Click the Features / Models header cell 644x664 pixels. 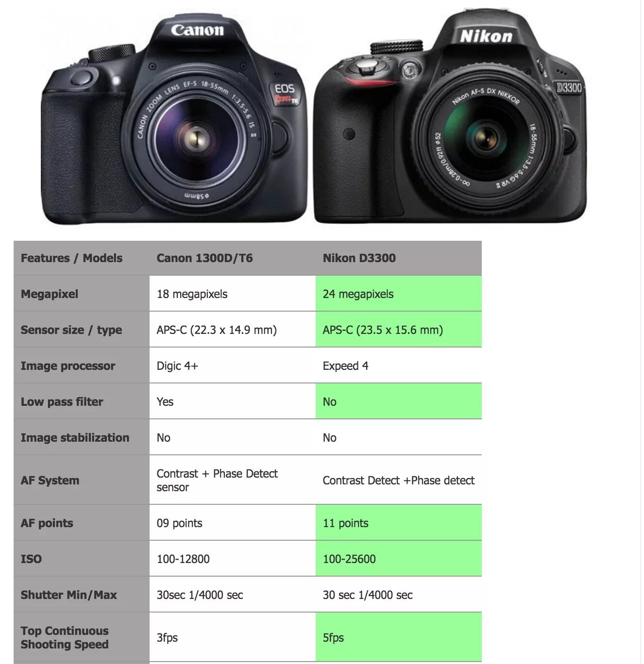click(82, 258)
